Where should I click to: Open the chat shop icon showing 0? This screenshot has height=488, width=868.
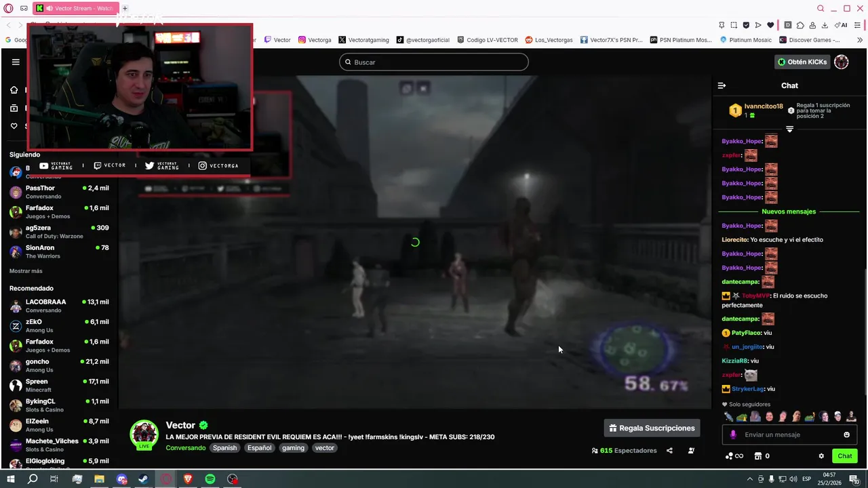pyautogui.click(x=762, y=456)
